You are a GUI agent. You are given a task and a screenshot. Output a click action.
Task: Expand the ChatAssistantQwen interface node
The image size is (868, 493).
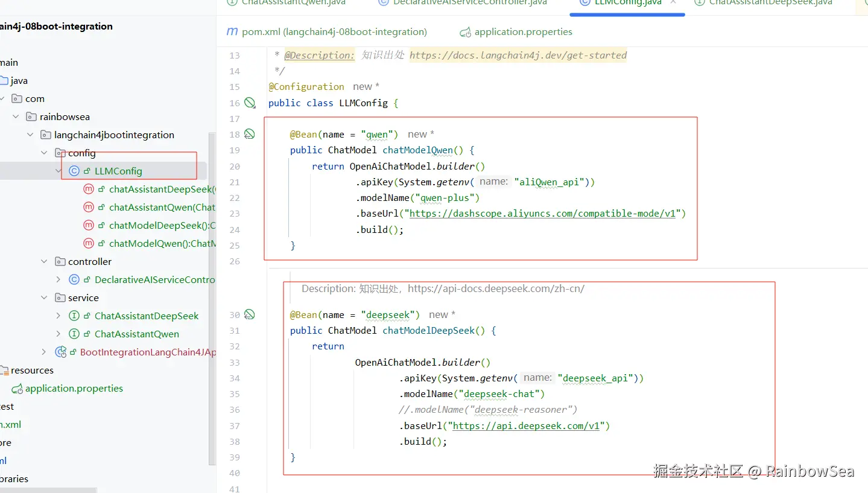click(x=59, y=334)
